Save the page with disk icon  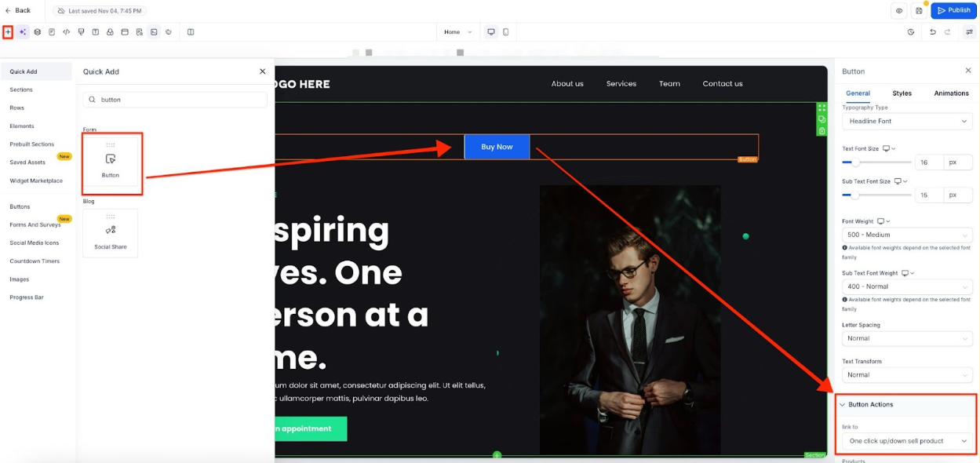pyautogui.click(x=919, y=10)
